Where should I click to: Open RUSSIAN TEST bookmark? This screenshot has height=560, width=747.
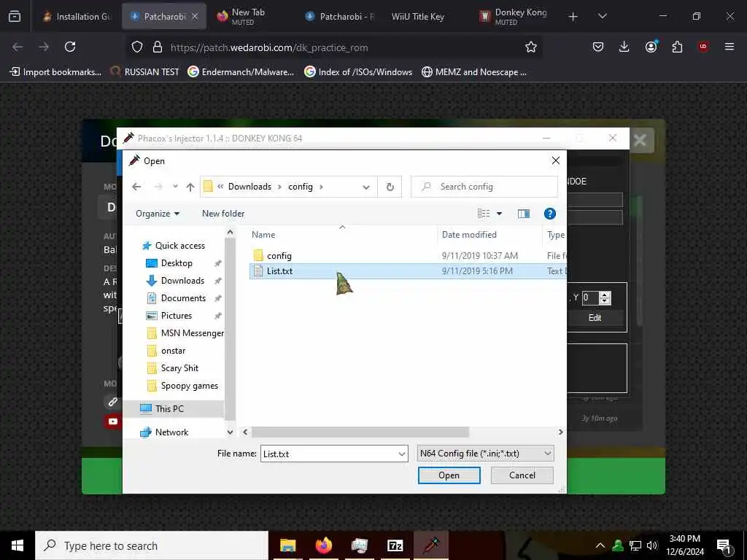144,72
